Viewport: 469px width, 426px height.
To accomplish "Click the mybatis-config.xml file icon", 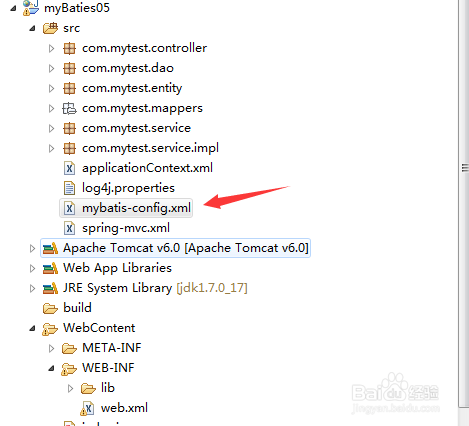I will [69, 208].
